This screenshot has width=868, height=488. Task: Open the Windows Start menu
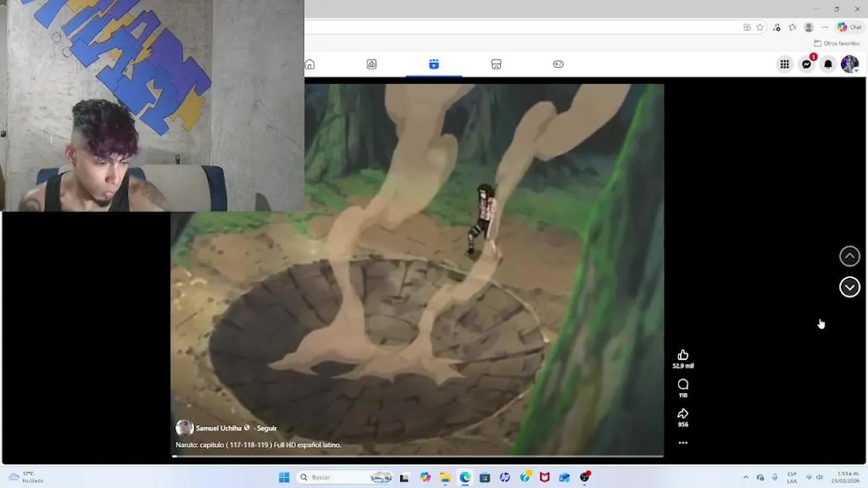pyautogui.click(x=284, y=477)
